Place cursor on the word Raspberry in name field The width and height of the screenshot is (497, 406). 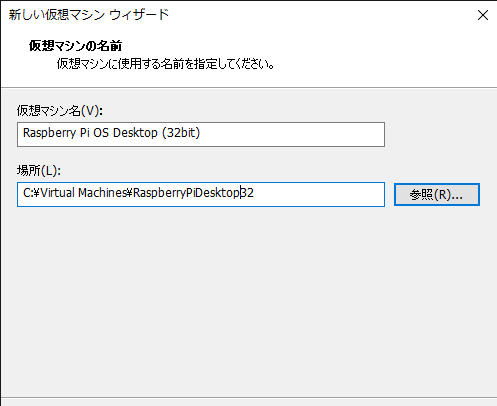point(49,133)
